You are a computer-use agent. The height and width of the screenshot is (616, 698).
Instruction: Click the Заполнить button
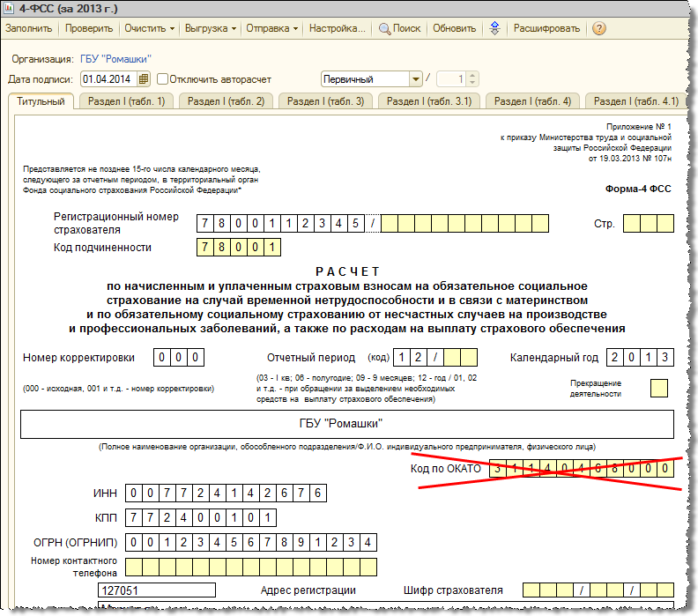29,28
